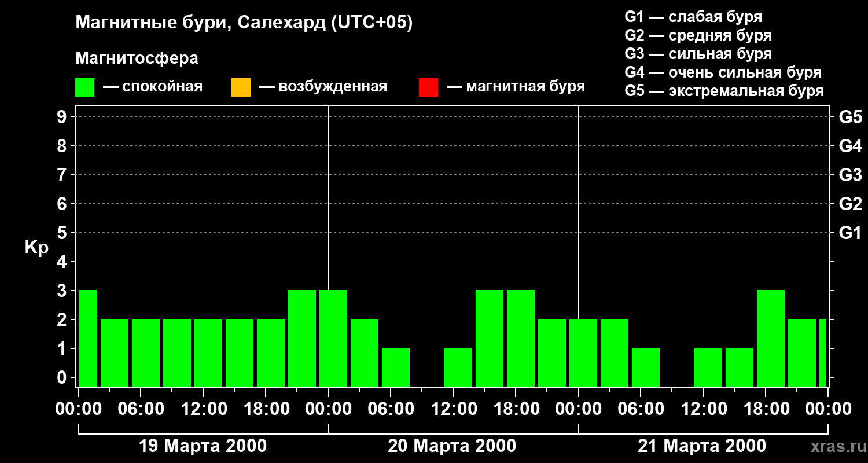Click the '20 Марта 2000' date label
The height and width of the screenshot is (463, 868).
452,446
